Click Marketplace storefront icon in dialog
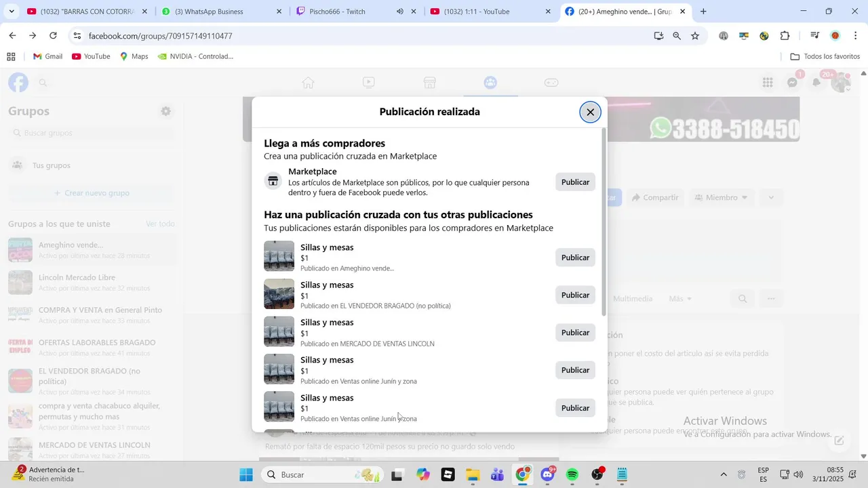The image size is (868, 488). [x=273, y=181]
